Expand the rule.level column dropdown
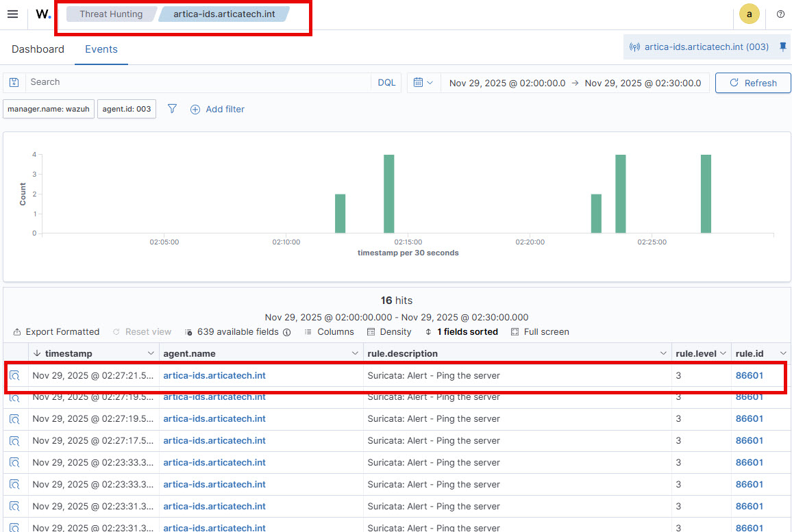The width and height of the screenshot is (792, 532). click(723, 353)
